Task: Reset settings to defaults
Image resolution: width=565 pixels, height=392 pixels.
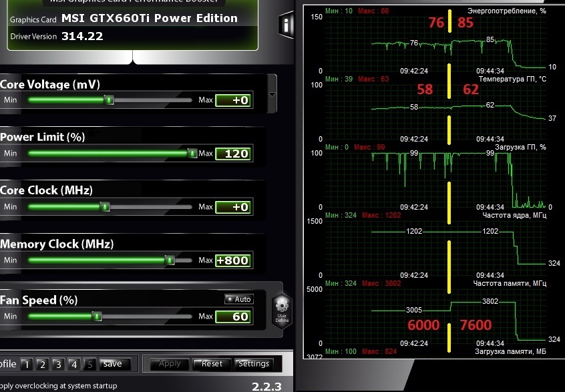Action: pyautogui.click(x=212, y=364)
